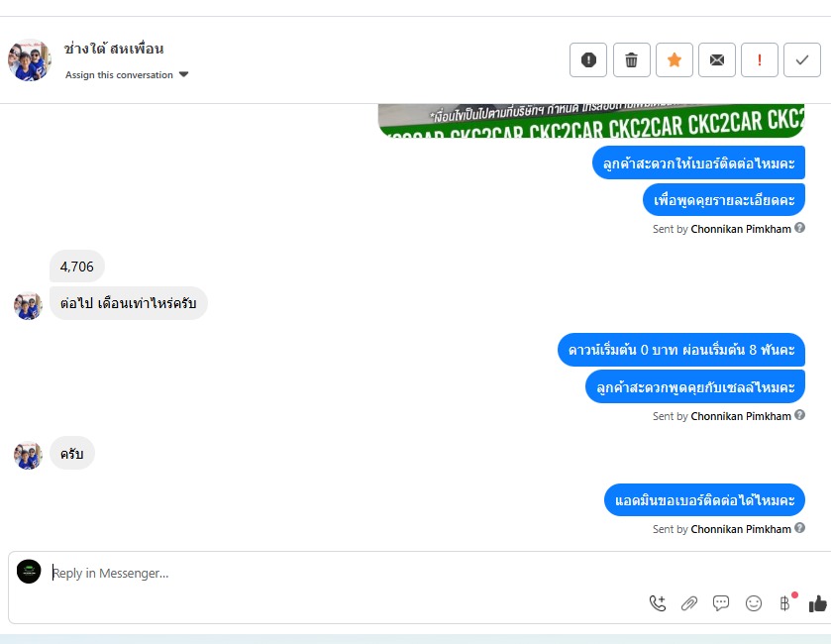Mark conversation done with checkmark button
Image resolution: width=831 pixels, height=644 pixels.
click(802, 59)
